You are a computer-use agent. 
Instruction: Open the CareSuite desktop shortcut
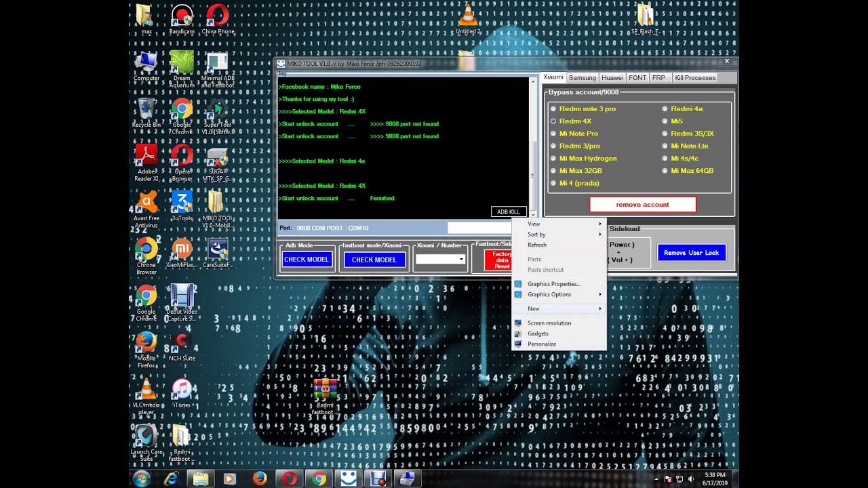click(218, 253)
